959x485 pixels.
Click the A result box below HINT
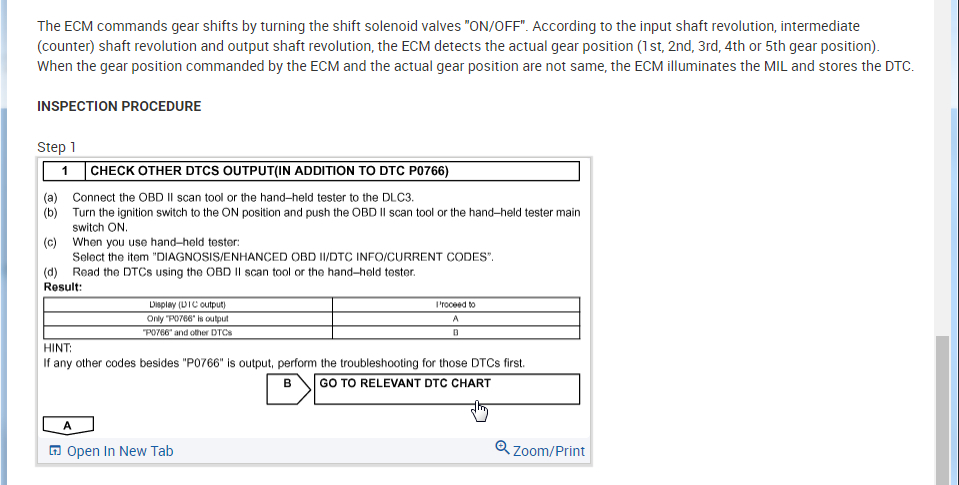click(67, 426)
